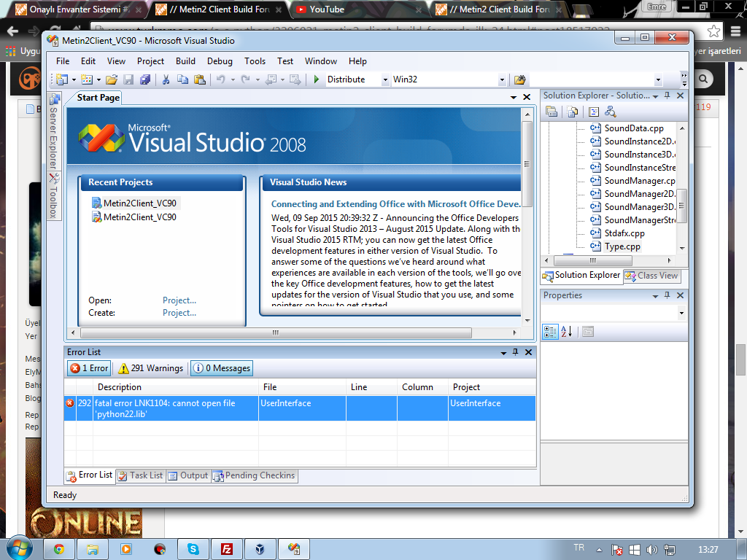The height and width of the screenshot is (560, 747).
Task: Select the LNK1104 python22.lib error row
Action: pos(300,408)
